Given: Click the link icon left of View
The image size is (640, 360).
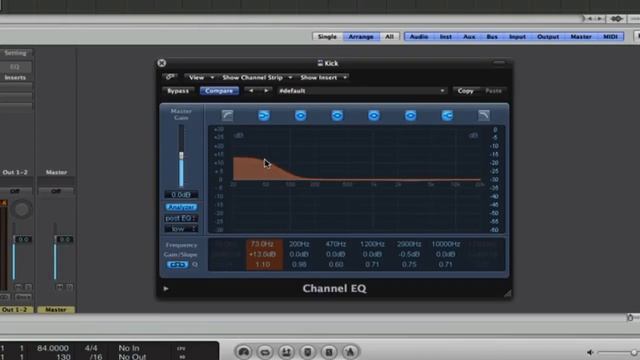Looking at the screenshot, I should click(171, 77).
